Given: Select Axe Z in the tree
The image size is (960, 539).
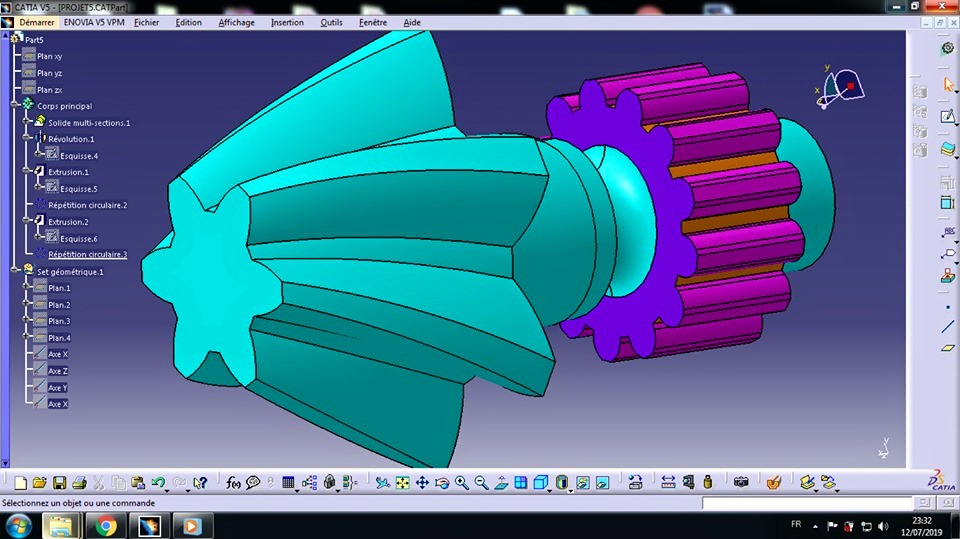Looking at the screenshot, I should point(58,371).
